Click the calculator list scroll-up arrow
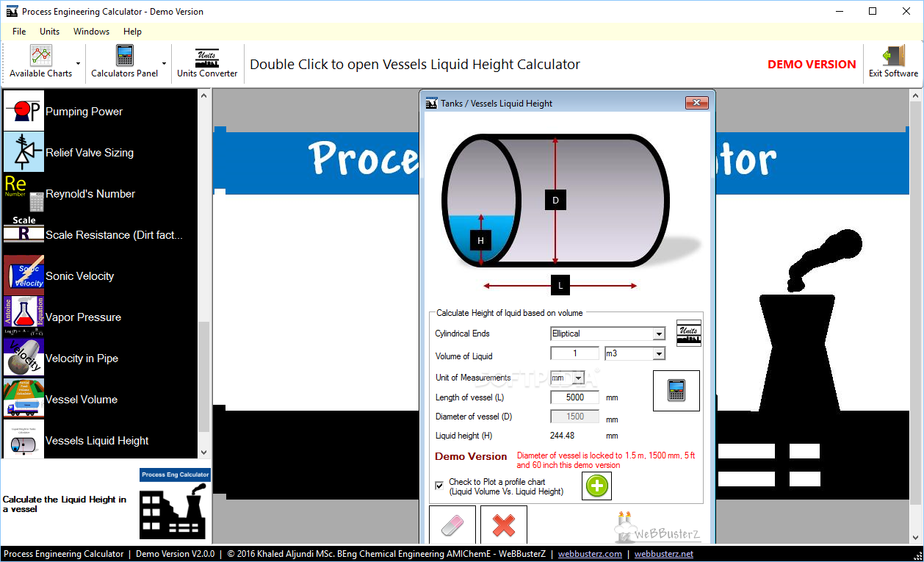 (204, 96)
